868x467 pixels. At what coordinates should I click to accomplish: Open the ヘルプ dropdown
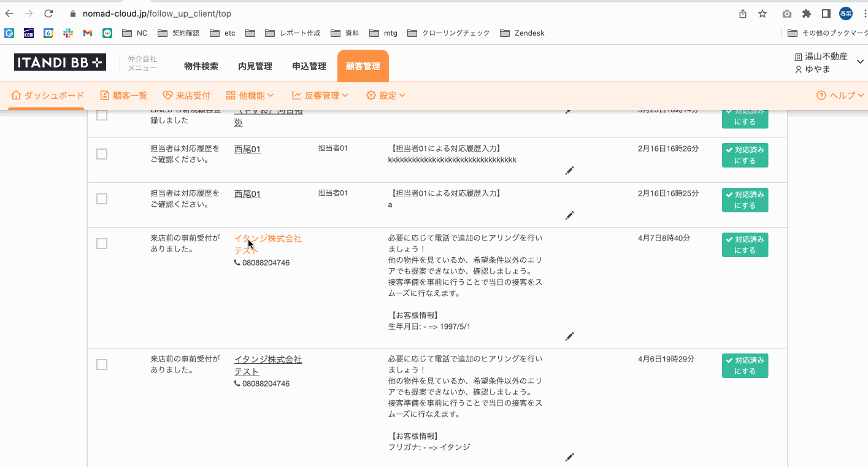(840, 96)
